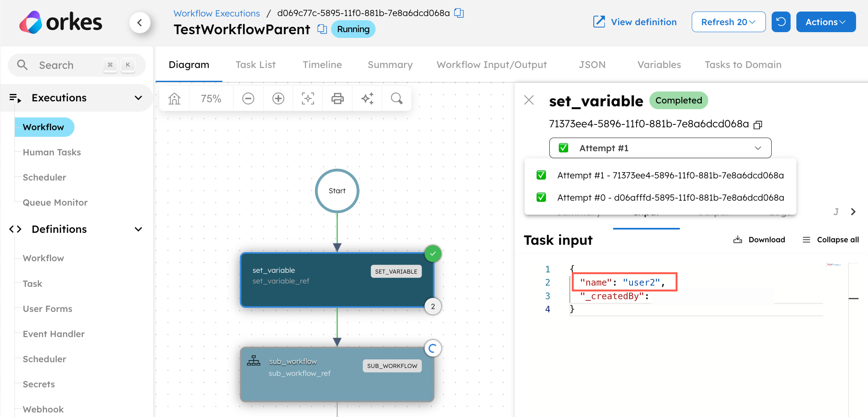Open Secrets in sidebar
This screenshot has width=868, height=417.
pyautogui.click(x=39, y=384)
